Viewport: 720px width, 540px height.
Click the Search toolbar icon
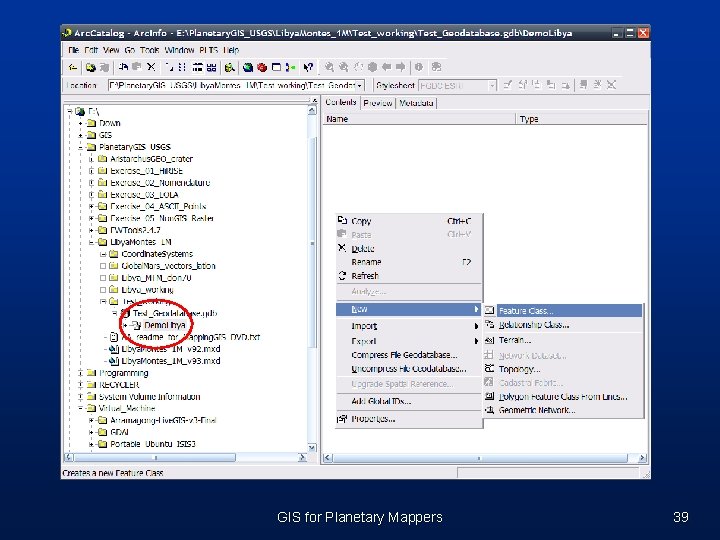[230, 68]
